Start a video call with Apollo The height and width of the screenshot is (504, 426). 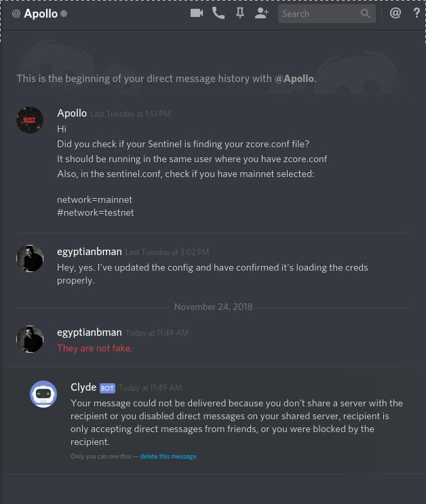(x=197, y=13)
